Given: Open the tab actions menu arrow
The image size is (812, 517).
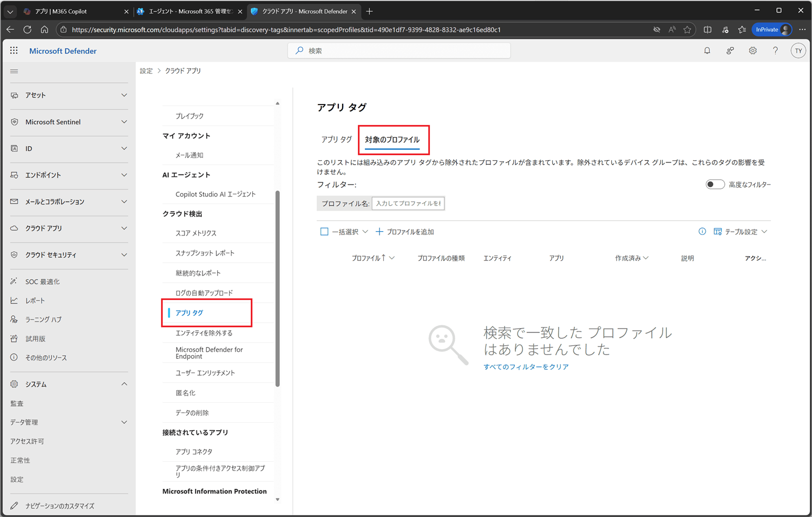Looking at the screenshot, I should click(10, 11).
